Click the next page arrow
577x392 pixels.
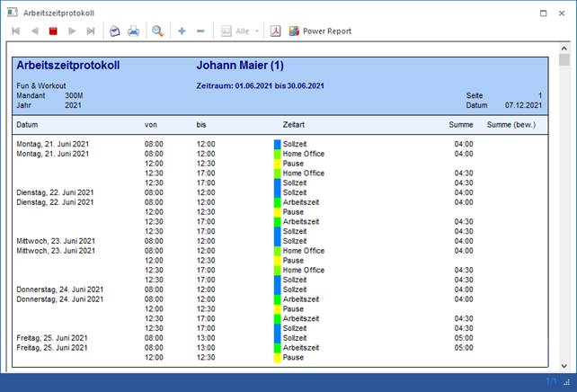coord(72,31)
